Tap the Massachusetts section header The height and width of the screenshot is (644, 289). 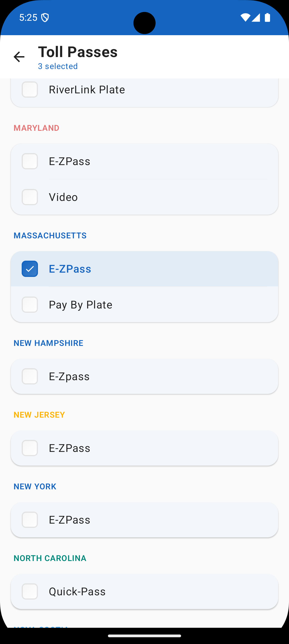tap(50, 235)
